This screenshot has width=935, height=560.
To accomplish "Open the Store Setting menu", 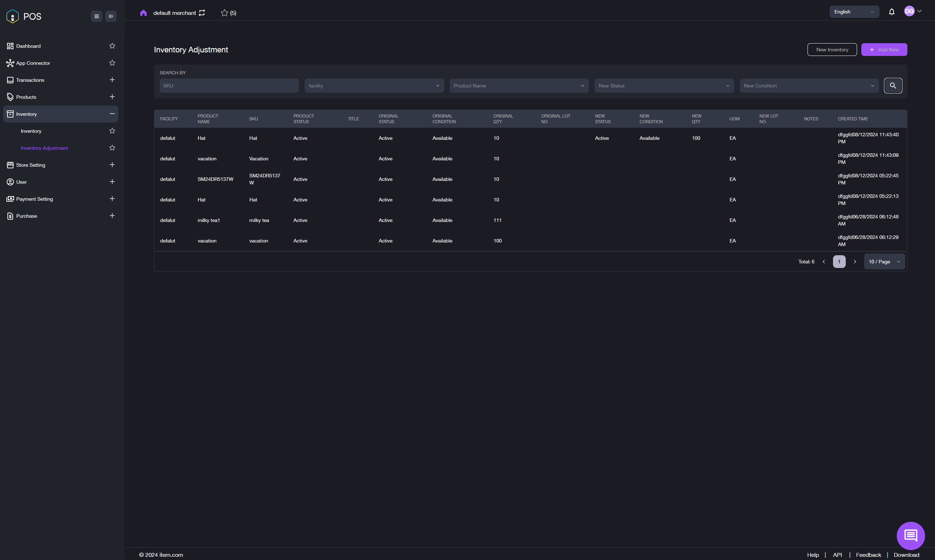I will [30, 165].
